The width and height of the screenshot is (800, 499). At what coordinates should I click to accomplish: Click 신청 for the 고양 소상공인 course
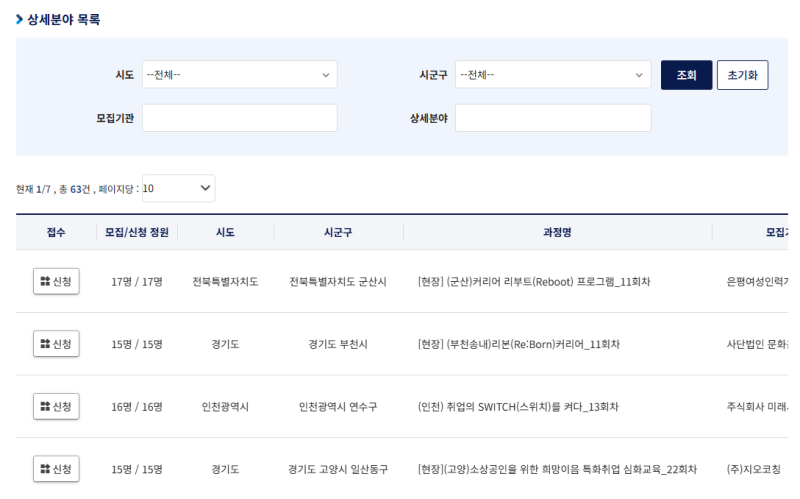click(56, 469)
